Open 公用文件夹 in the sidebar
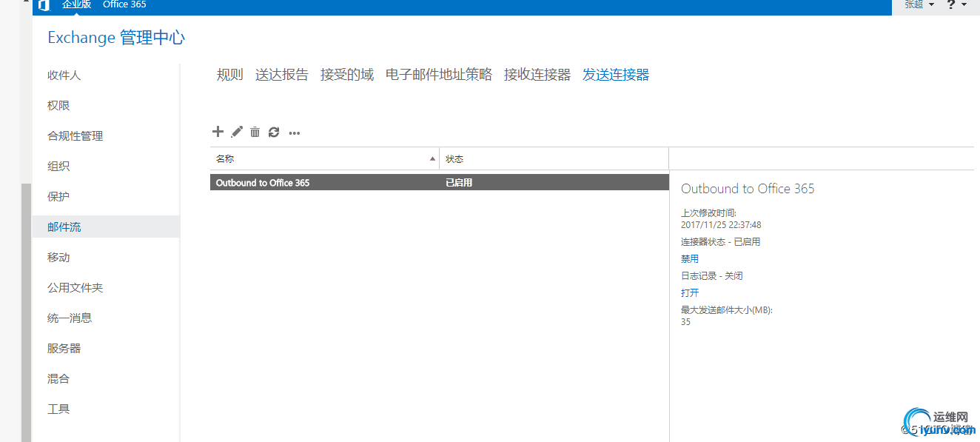Screen dimensions: 980x442 coord(75,288)
